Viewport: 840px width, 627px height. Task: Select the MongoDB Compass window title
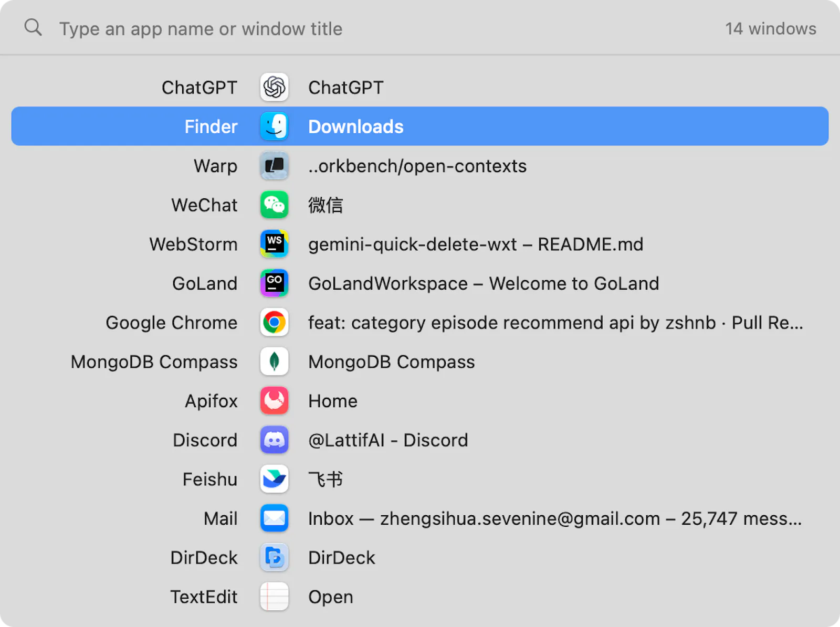392,362
